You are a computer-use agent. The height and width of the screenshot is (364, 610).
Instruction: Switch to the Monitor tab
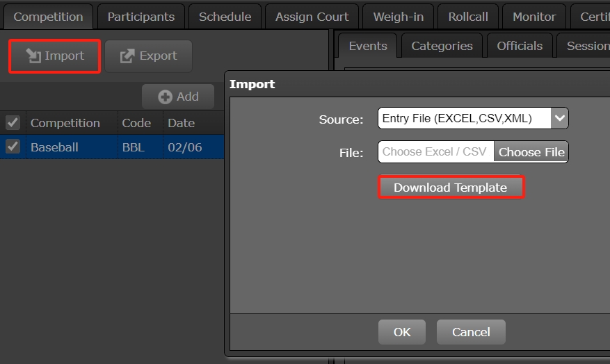(x=533, y=17)
